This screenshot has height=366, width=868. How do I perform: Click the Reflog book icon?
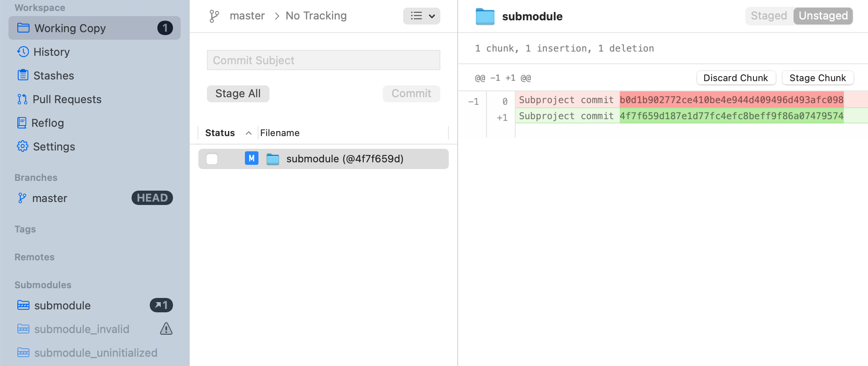point(22,123)
